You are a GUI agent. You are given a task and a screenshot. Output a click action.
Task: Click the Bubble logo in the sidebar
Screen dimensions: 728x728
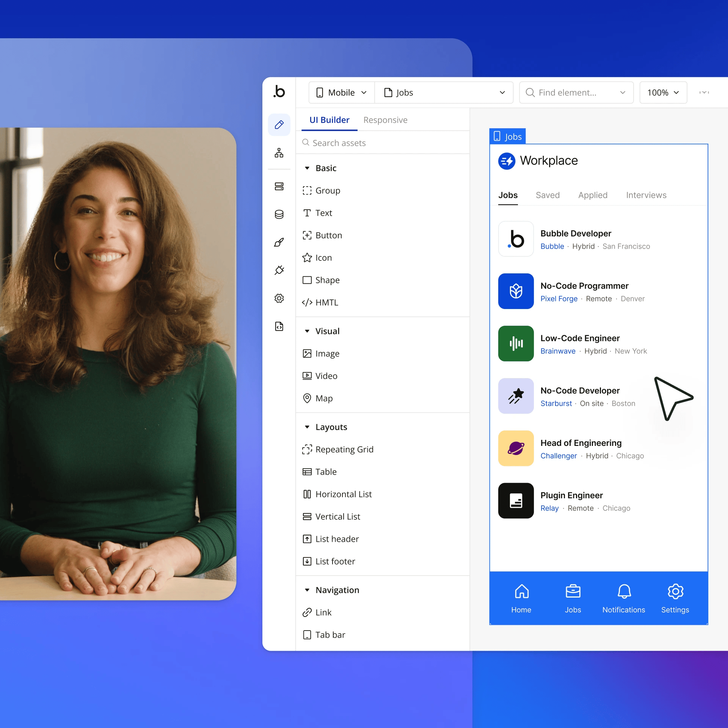click(x=279, y=92)
